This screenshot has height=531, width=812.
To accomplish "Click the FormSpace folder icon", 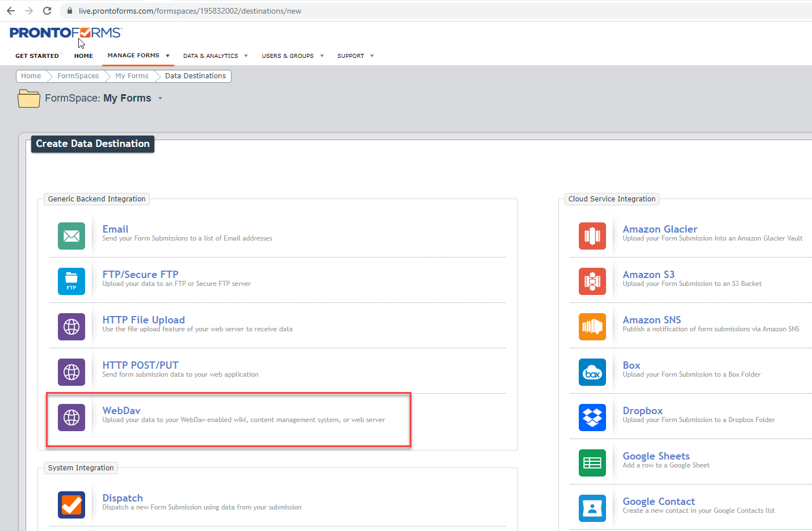I will 29,98.
